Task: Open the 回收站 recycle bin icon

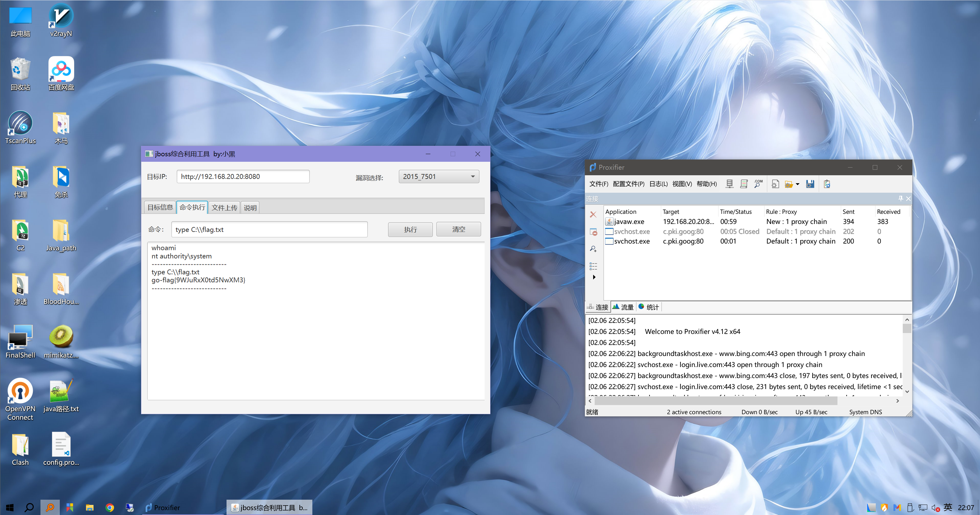Action: (20, 74)
